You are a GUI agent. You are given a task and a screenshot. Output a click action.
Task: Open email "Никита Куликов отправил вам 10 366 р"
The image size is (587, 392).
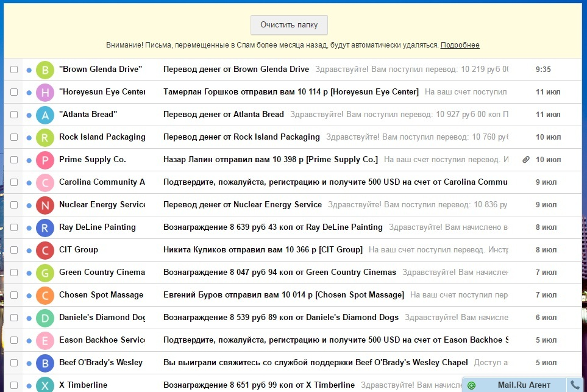(263, 250)
